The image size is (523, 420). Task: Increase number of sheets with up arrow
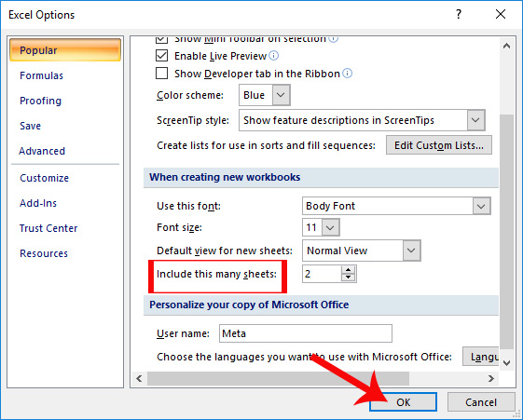[349, 270]
